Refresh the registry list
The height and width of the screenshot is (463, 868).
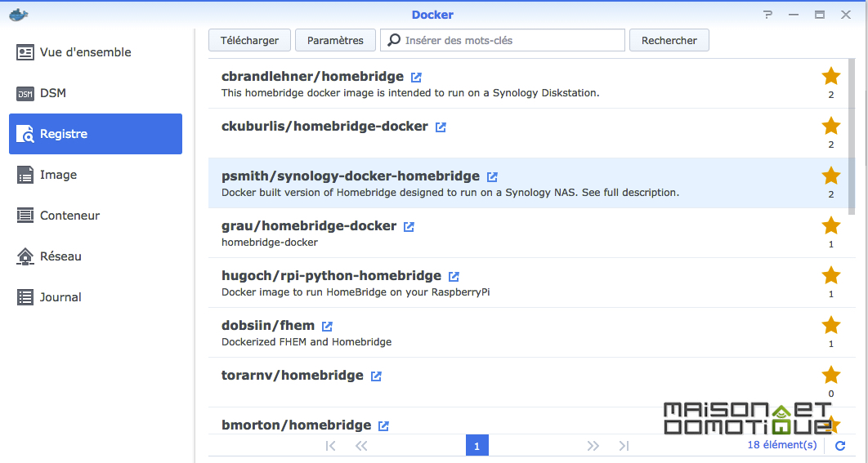840,446
